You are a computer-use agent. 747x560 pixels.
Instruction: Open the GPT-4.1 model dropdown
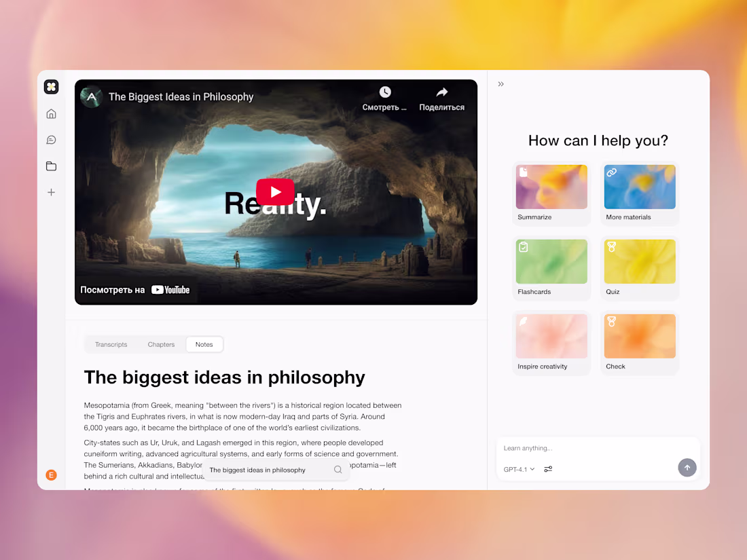coord(519,469)
